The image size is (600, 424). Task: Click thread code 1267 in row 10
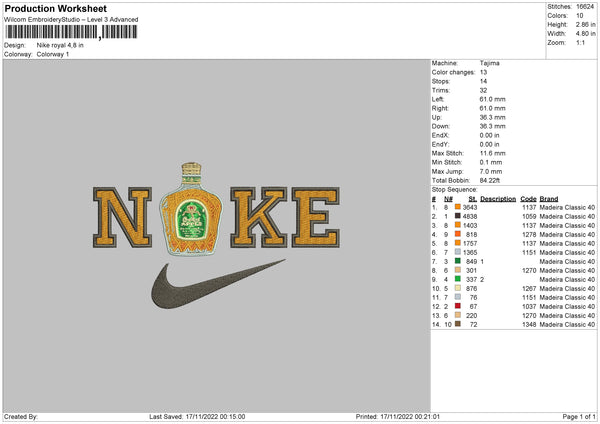coord(529,288)
